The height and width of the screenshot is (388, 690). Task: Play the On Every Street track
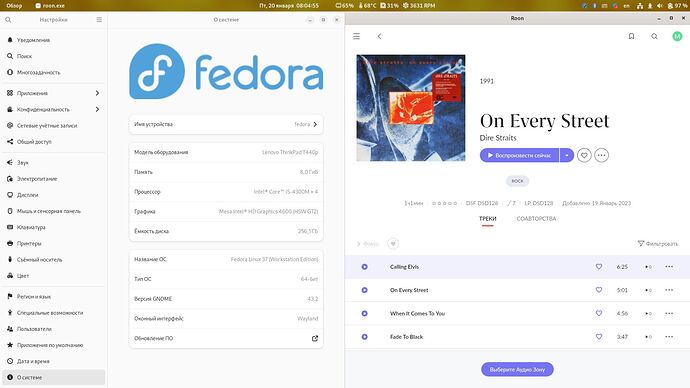coord(364,290)
